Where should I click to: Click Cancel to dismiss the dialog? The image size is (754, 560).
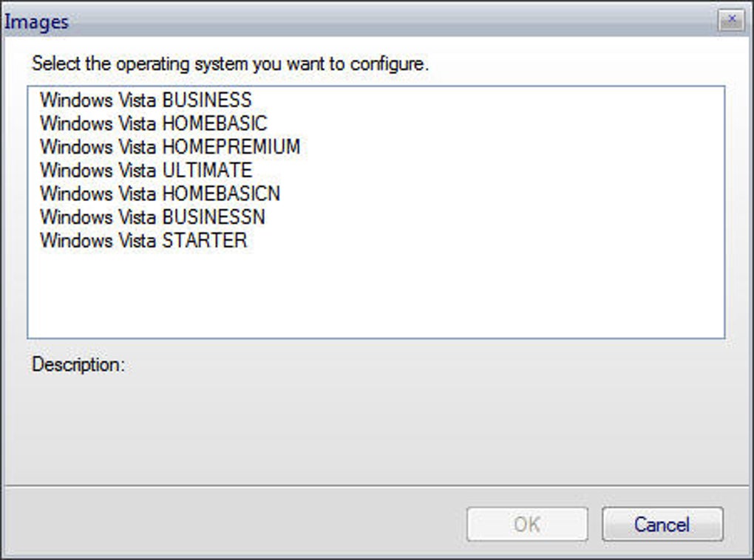pos(662,525)
